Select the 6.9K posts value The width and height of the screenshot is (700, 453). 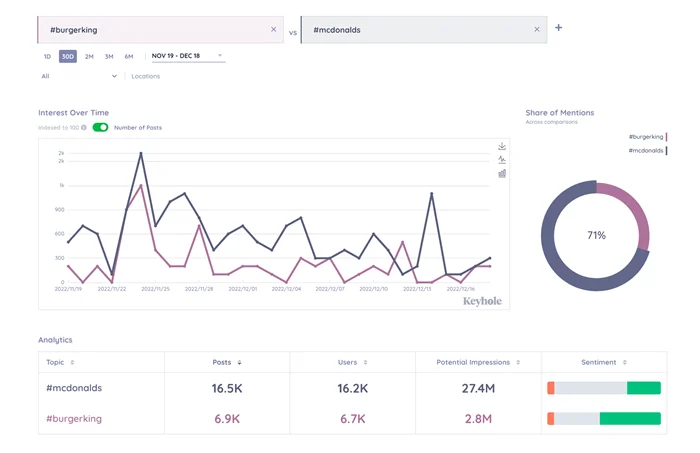click(227, 419)
